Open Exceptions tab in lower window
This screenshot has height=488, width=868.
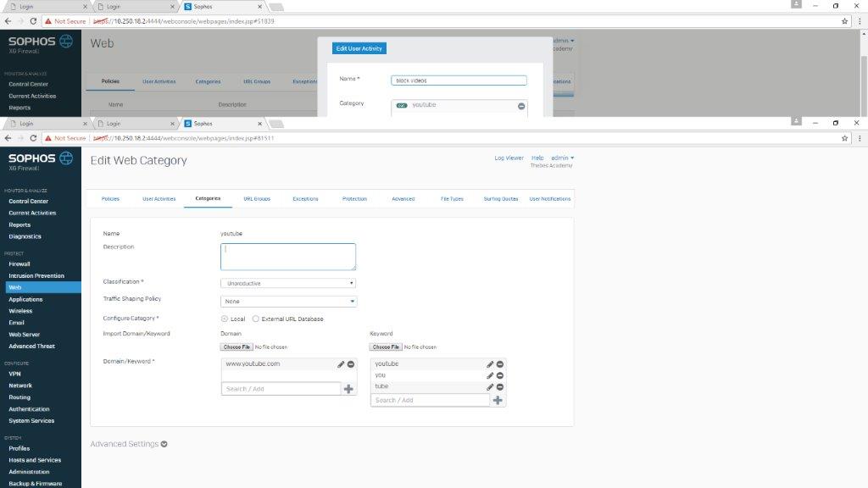pyautogui.click(x=305, y=198)
